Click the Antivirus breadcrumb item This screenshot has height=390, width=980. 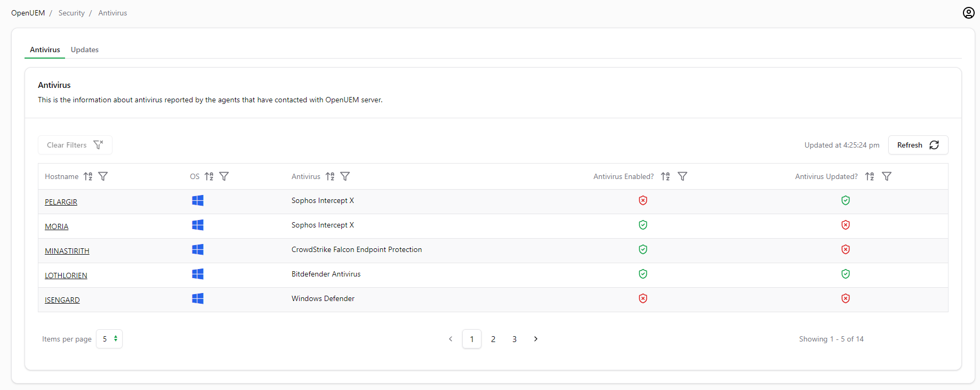point(113,13)
